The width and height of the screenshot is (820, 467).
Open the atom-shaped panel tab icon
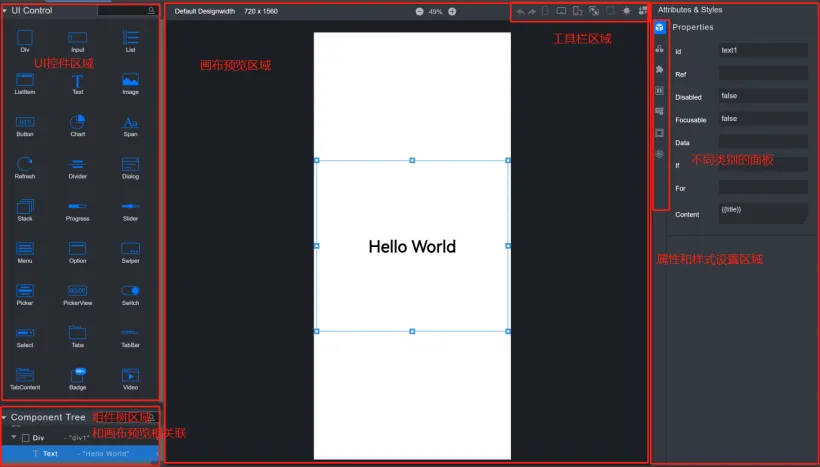click(x=659, y=154)
